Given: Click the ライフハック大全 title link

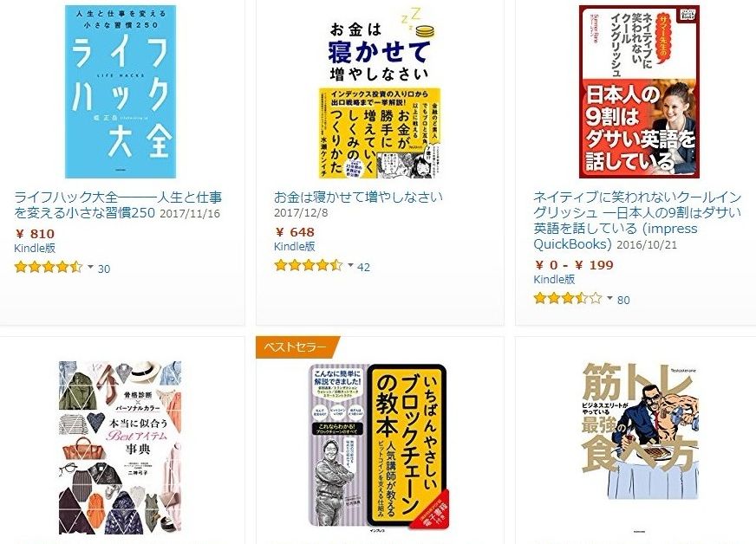Looking at the screenshot, I should [118, 204].
